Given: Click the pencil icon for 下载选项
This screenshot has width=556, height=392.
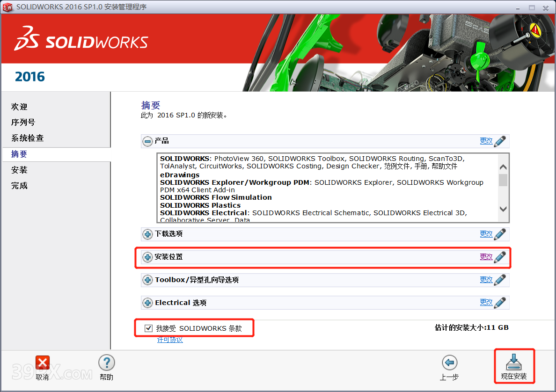Looking at the screenshot, I should (x=500, y=234).
